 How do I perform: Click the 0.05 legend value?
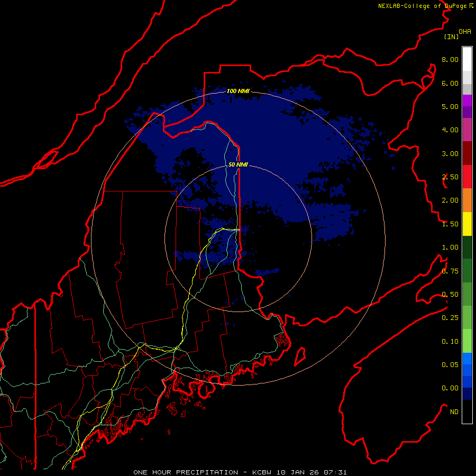(x=450, y=365)
